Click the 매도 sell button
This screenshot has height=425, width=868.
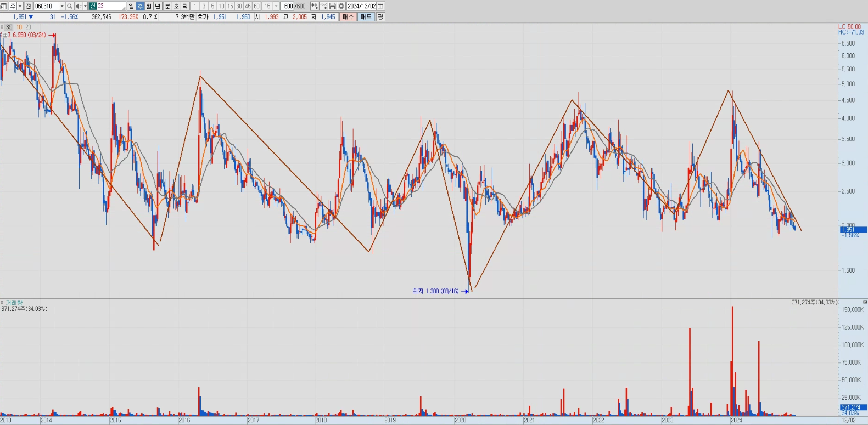pyautogui.click(x=366, y=17)
